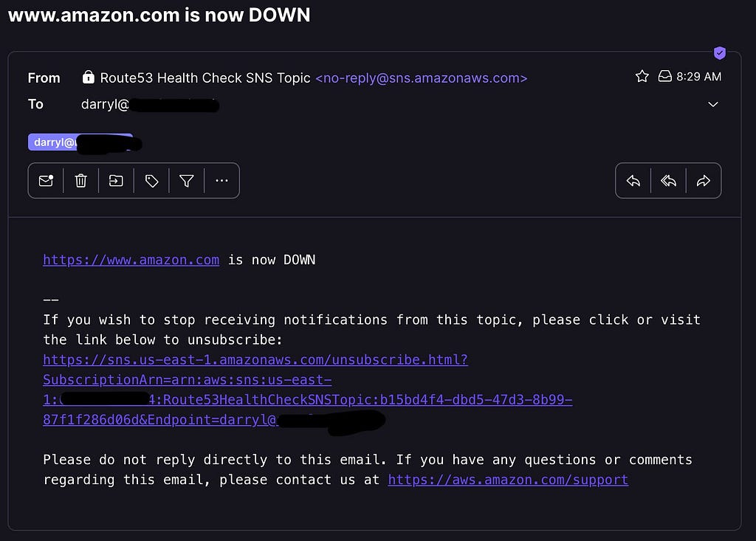Forward the email with forward arrow

(704, 181)
